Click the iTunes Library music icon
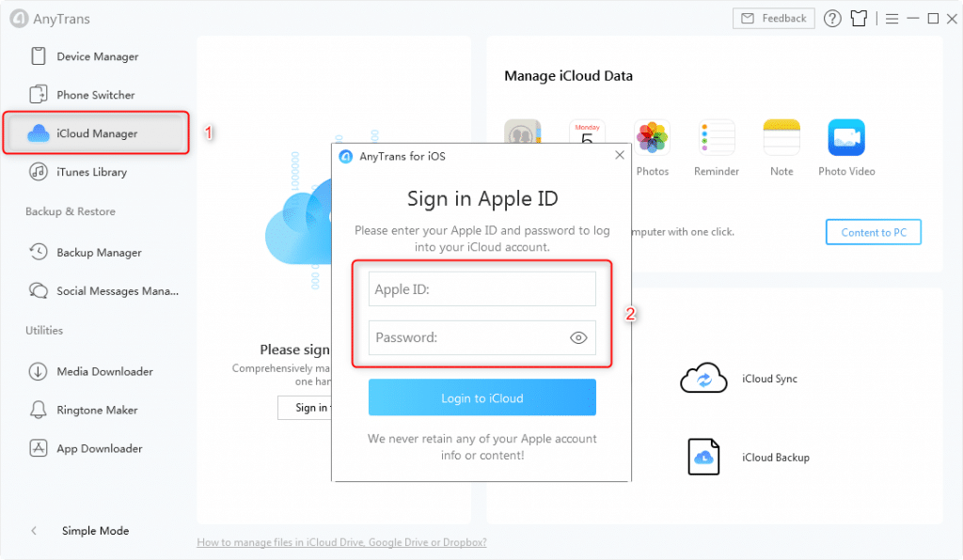This screenshot has height=560, width=963. coord(38,172)
